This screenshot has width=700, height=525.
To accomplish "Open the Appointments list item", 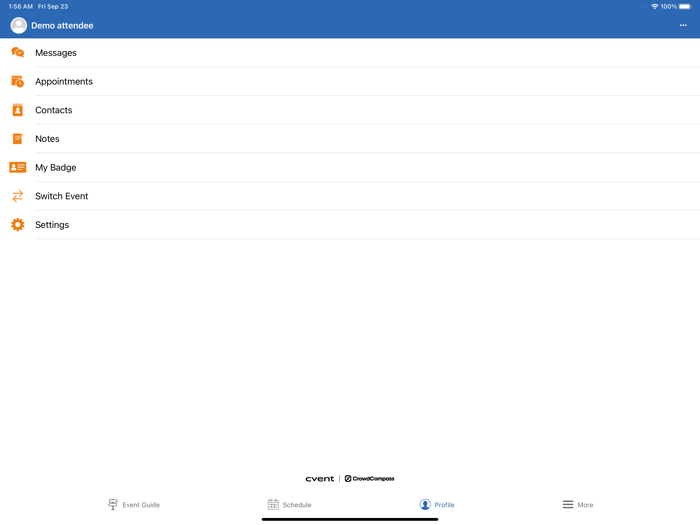I will [x=64, y=82].
